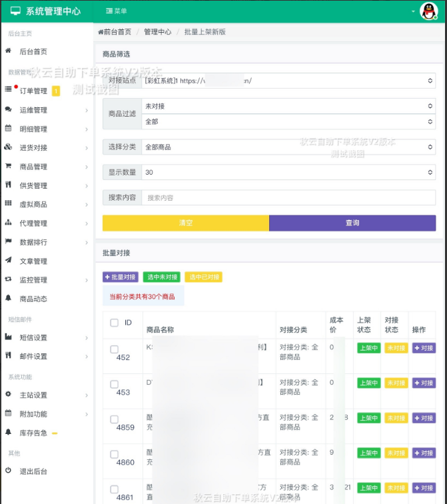
Task: Click the flag icon for 数据排行
Action: (x=9, y=241)
